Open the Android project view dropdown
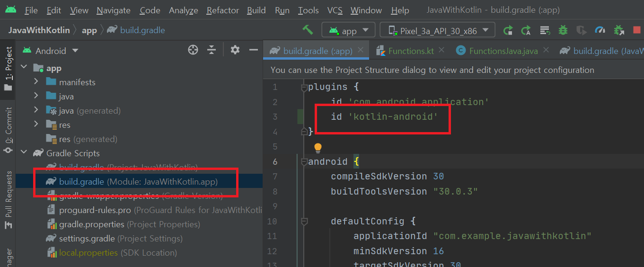This screenshot has height=267, width=644. (x=51, y=51)
